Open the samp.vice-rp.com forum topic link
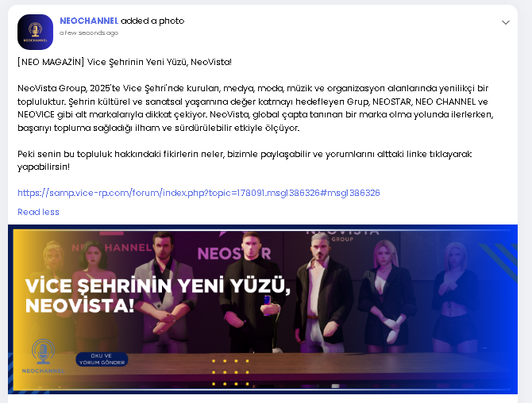This screenshot has height=403, width=532. (199, 193)
